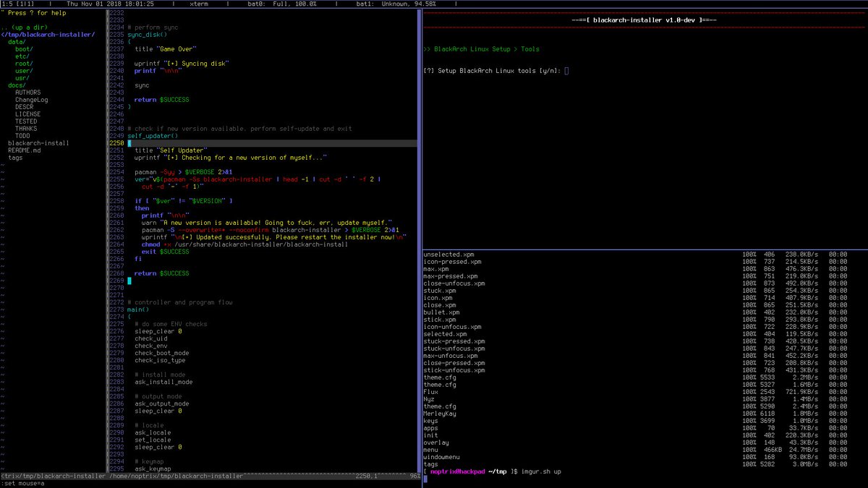868x488 pixels.
Task: Collapse the docs/ directory in the file tree
Action: [17, 85]
